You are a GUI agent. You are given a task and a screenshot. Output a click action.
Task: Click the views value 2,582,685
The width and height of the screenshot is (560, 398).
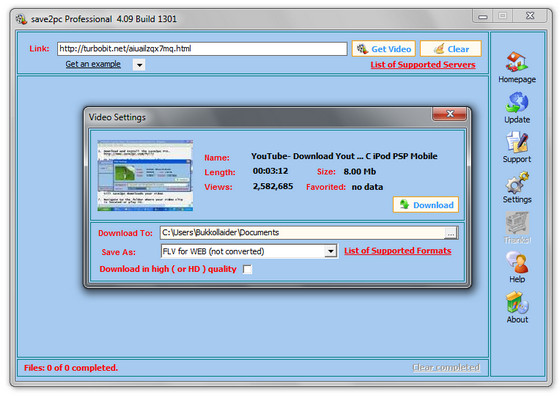pos(273,186)
